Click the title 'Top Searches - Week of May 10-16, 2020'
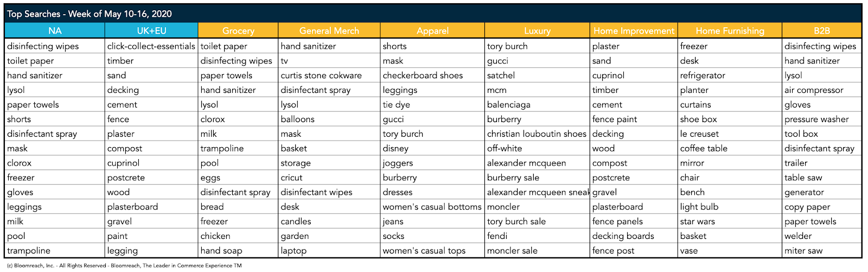 (x=90, y=14)
